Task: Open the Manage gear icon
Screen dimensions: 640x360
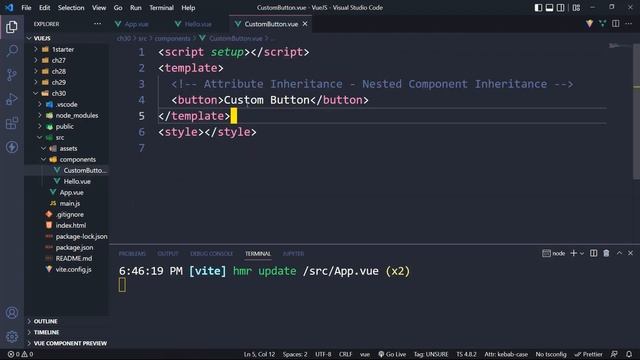Action: pos(12,337)
